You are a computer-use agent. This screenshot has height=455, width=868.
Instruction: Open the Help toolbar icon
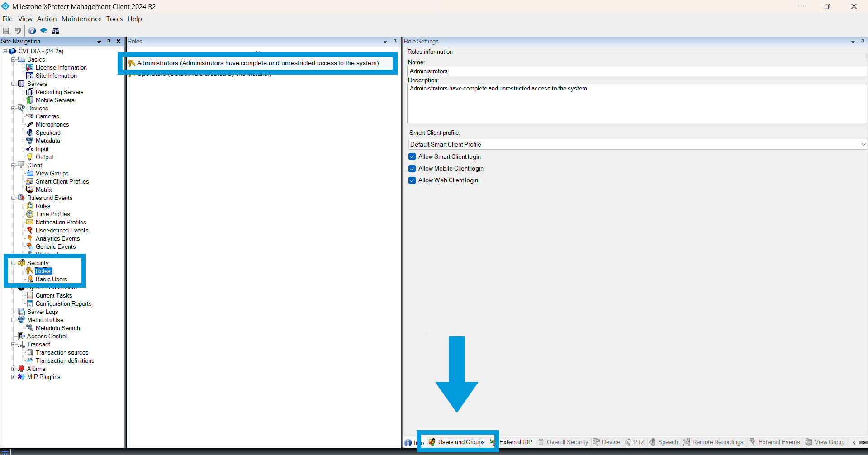tap(32, 31)
